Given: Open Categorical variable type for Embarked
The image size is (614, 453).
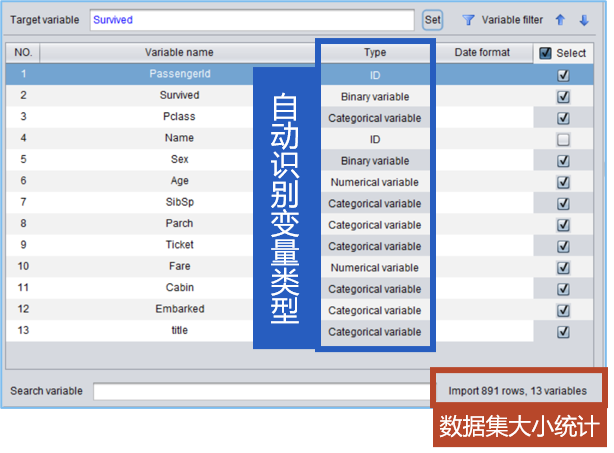Looking at the screenshot, I should coord(375,310).
